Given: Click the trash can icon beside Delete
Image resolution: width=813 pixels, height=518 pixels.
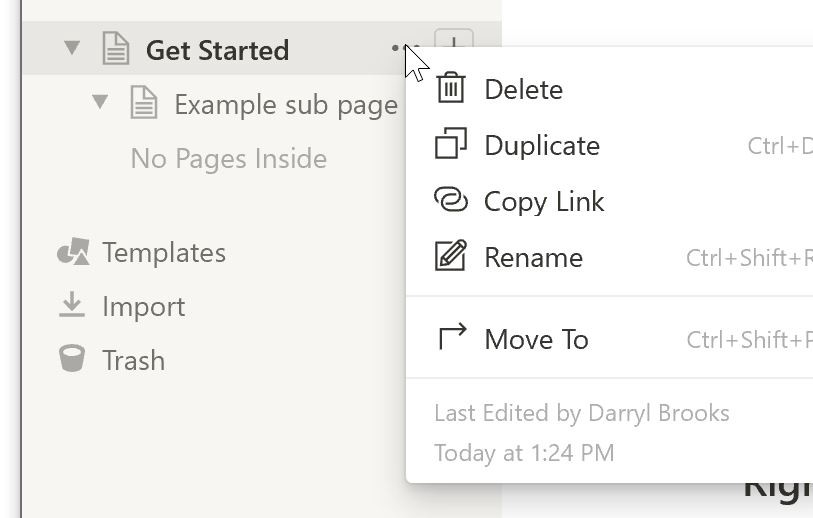Looking at the screenshot, I should 450,87.
